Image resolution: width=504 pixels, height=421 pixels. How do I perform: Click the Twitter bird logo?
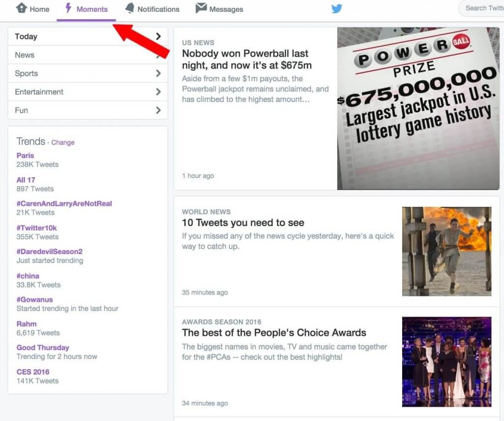pos(337,8)
